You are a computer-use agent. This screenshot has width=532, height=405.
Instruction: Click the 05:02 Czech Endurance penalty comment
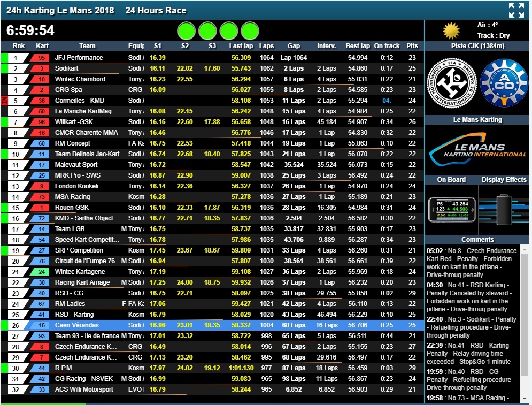[x=472, y=263]
